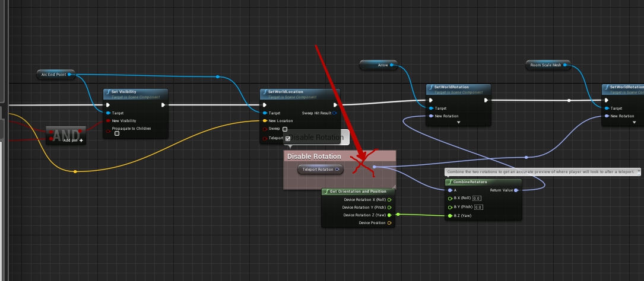The width and height of the screenshot is (644, 281).
Task: Toggle Propagate to Children checkbox
Action: tap(117, 133)
